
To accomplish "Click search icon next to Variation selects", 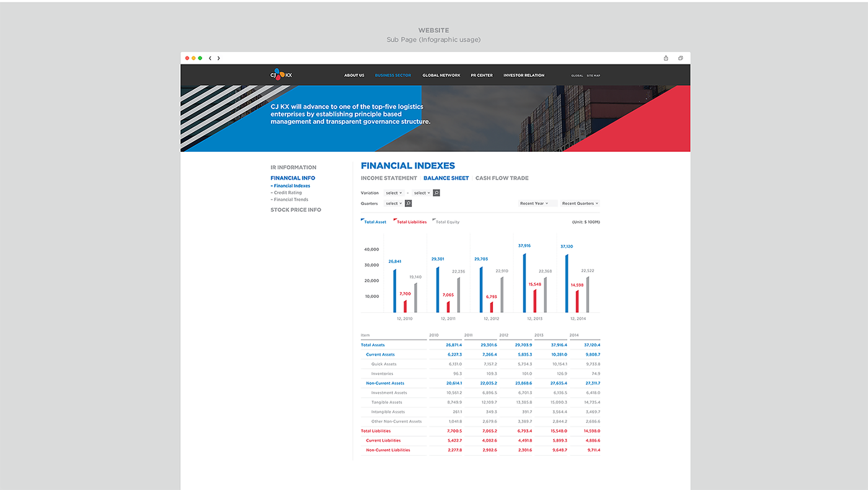I will point(436,193).
